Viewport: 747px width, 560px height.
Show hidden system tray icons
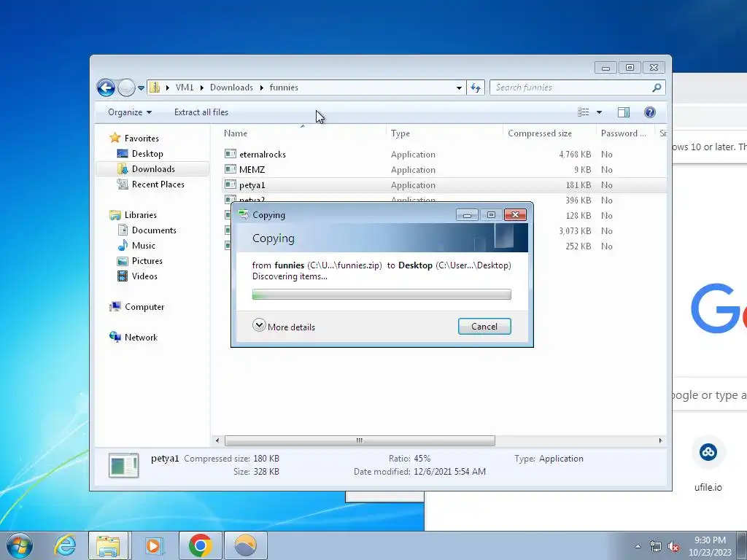tap(638, 546)
